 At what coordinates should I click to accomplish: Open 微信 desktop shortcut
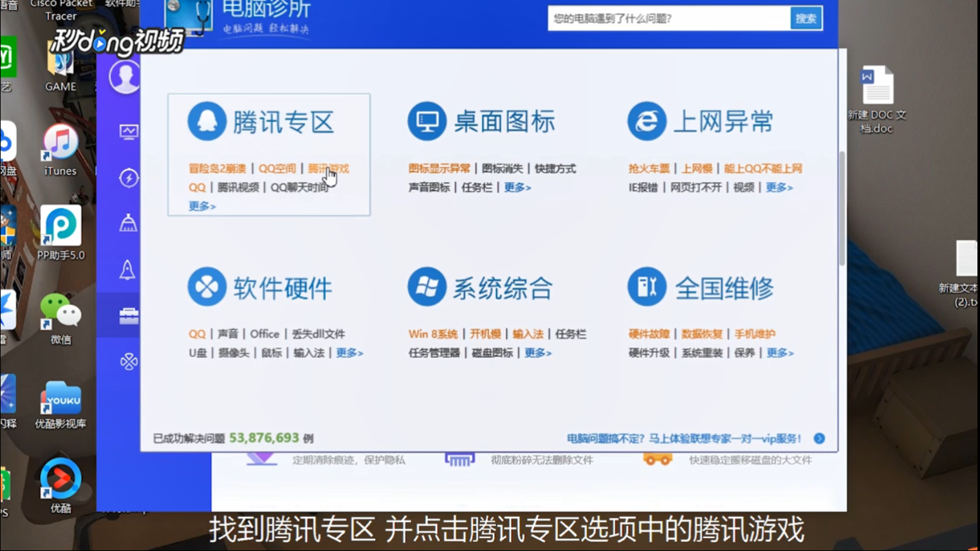pyautogui.click(x=60, y=319)
